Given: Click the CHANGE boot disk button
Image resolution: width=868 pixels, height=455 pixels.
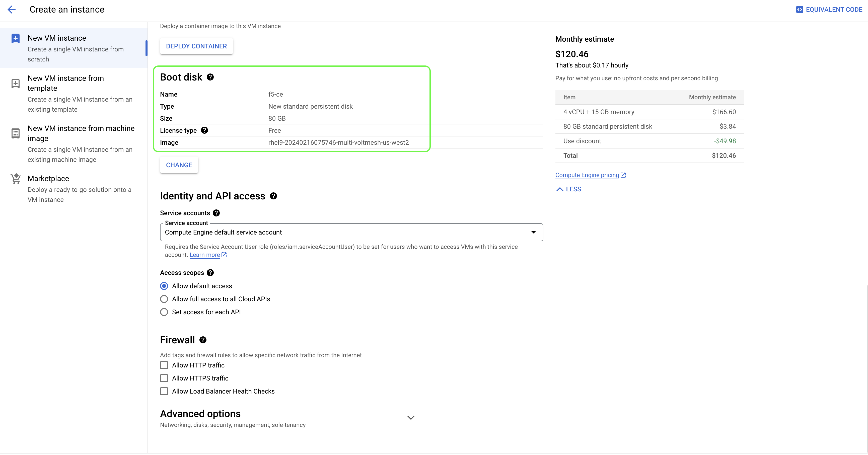Looking at the screenshot, I should pyautogui.click(x=179, y=165).
